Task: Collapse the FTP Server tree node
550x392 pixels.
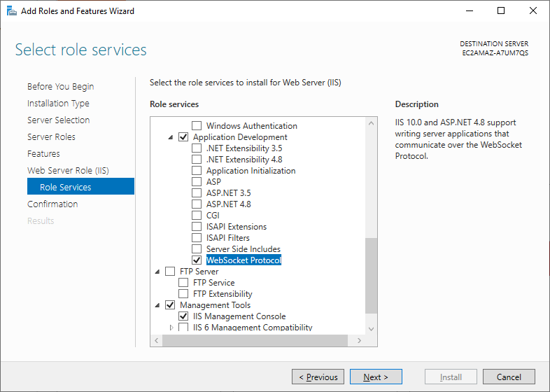Action: 157,272
